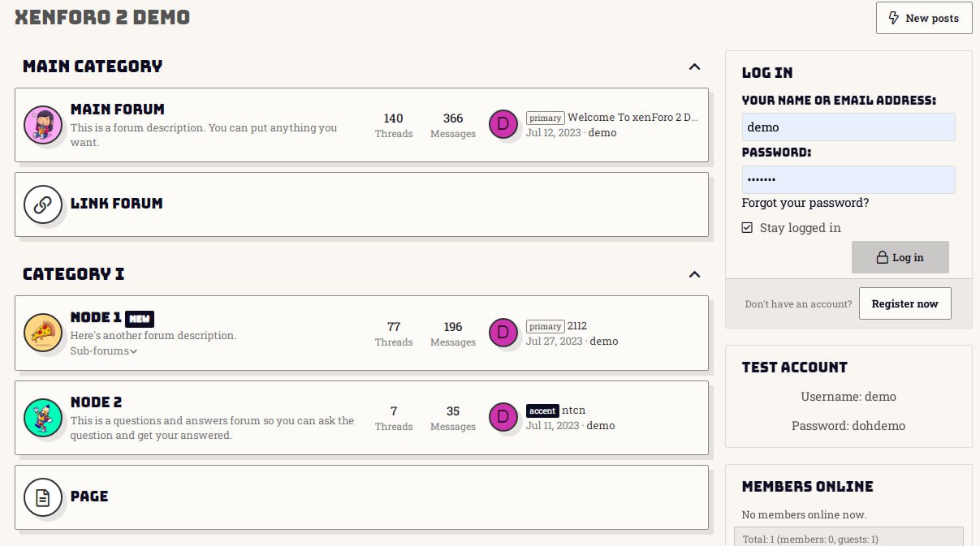Click the Node 1 pizza icon
Image resolution: width=980 pixels, height=546 pixels.
pos(43,333)
